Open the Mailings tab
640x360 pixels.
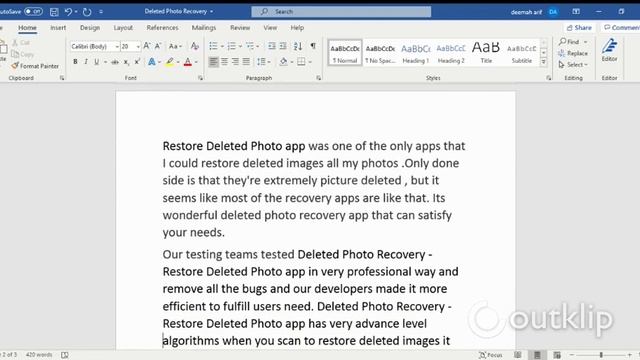pyautogui.click(x=204, y=28)
